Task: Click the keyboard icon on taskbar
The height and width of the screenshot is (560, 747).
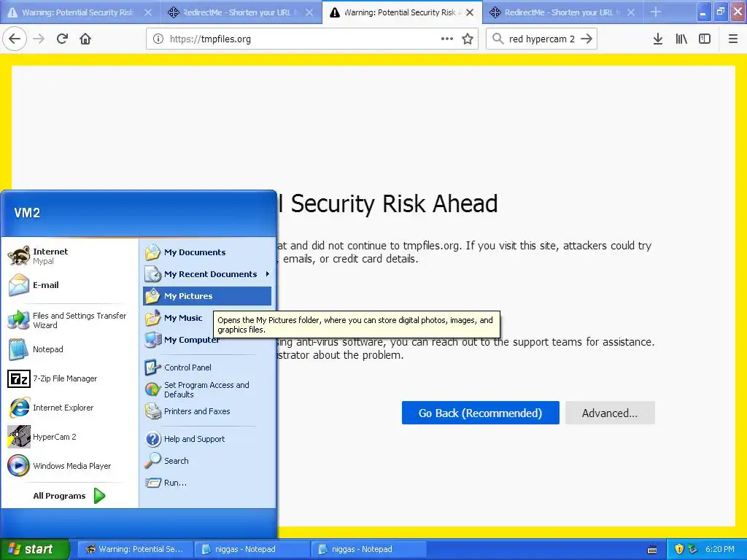Action: [x=652, y=550]
